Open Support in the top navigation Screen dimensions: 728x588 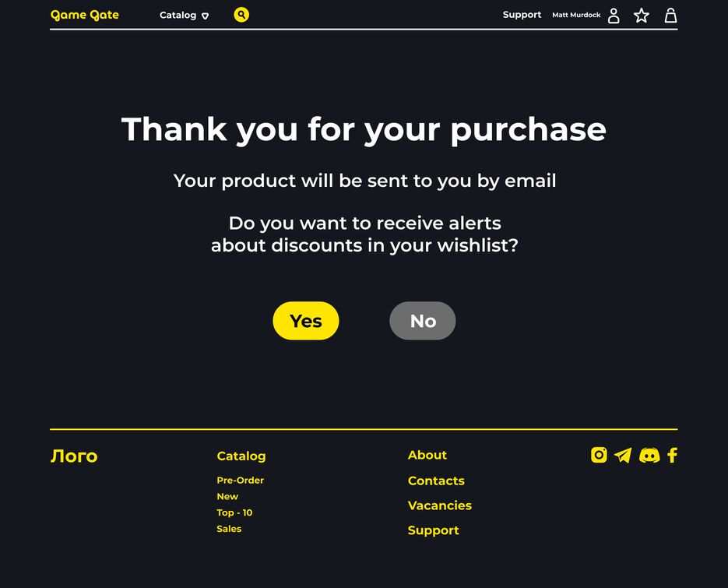point(522,15)
